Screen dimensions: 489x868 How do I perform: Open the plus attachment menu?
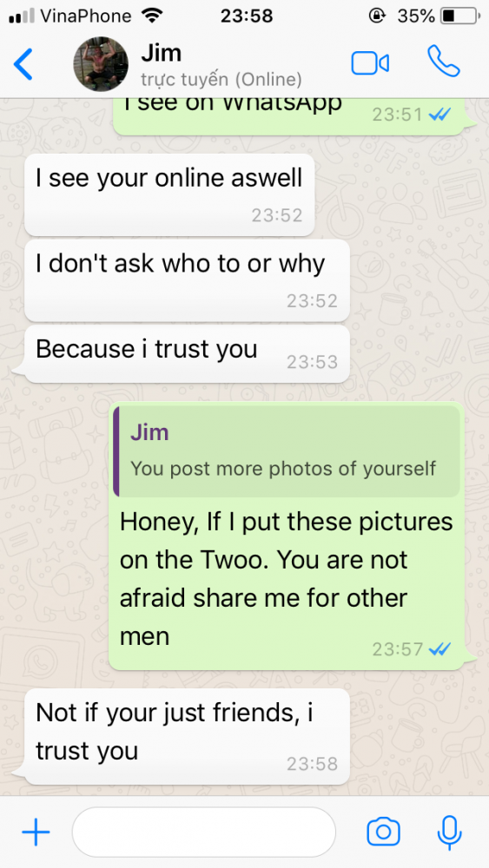(x=36, y=832)
